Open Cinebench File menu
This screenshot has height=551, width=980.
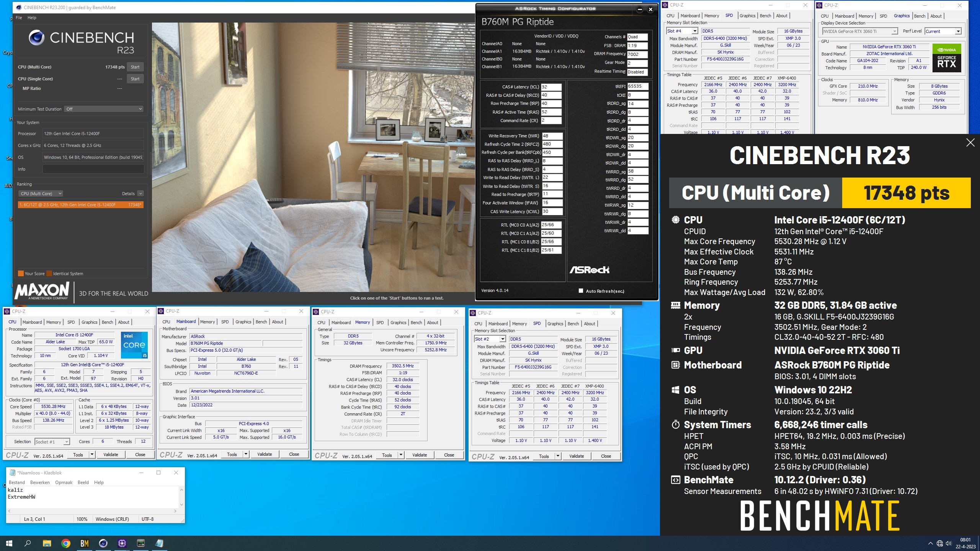(19, 18)
